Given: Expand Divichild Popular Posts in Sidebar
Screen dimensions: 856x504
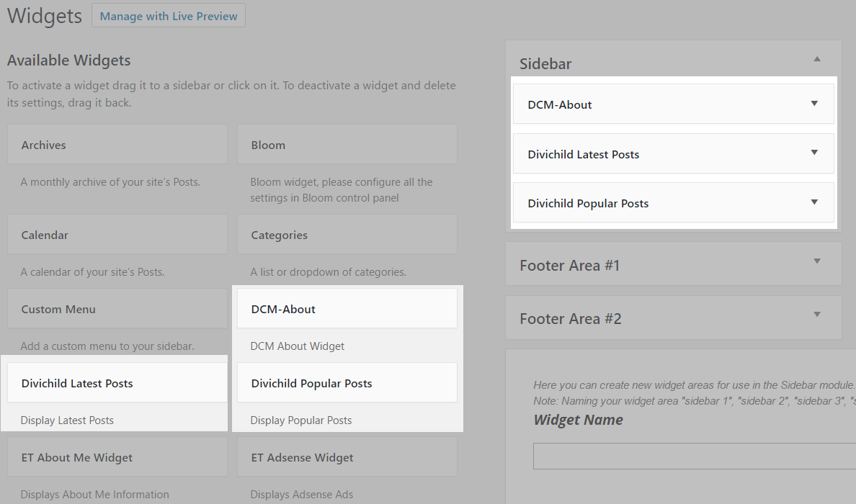Looking at the screenshot, I should [x=814, y=202].
